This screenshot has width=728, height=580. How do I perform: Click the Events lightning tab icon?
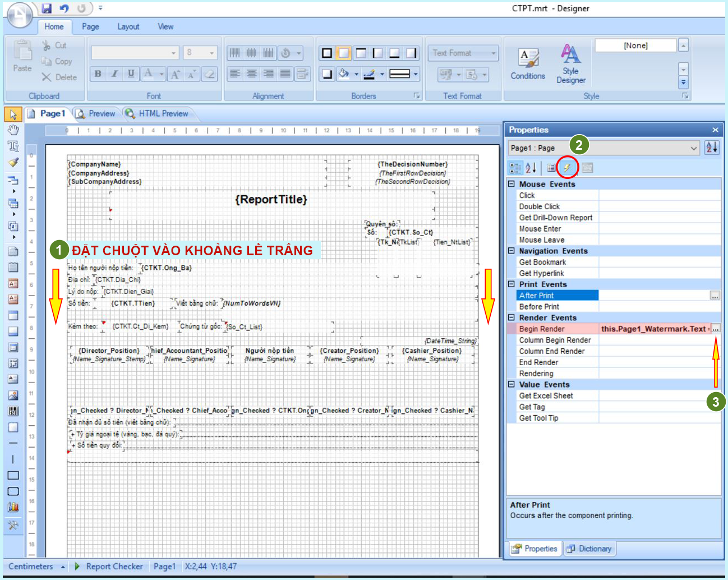[567, 167]
